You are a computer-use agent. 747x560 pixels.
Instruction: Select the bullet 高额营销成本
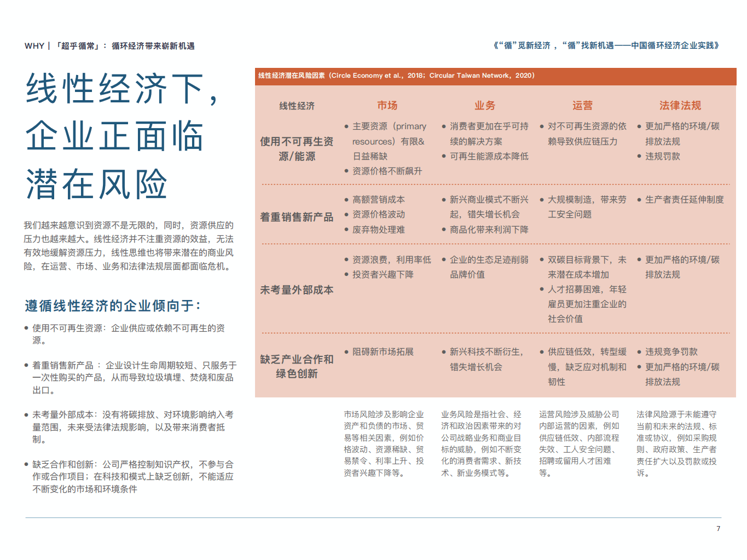coord(378,200)
